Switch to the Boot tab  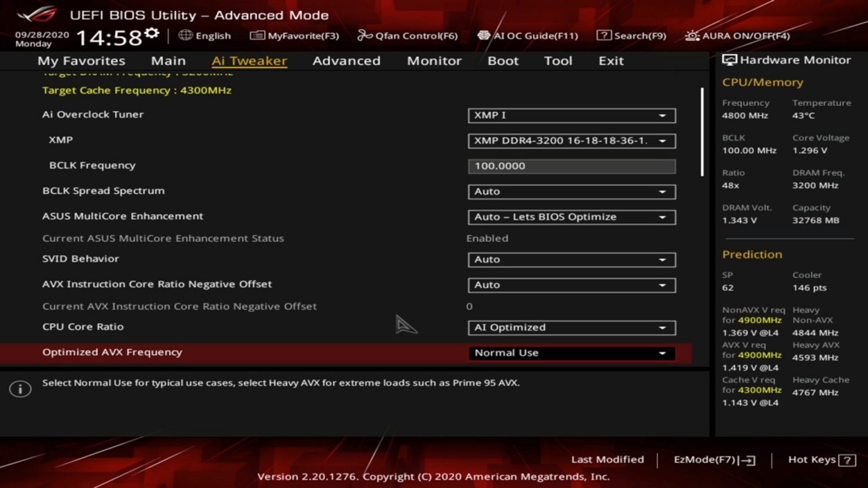tap(503, 61)
